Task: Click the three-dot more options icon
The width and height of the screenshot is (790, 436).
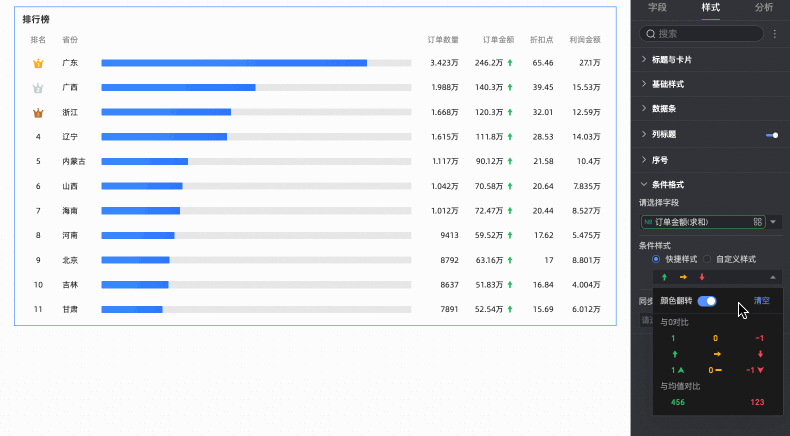Action: coord(775,34)
